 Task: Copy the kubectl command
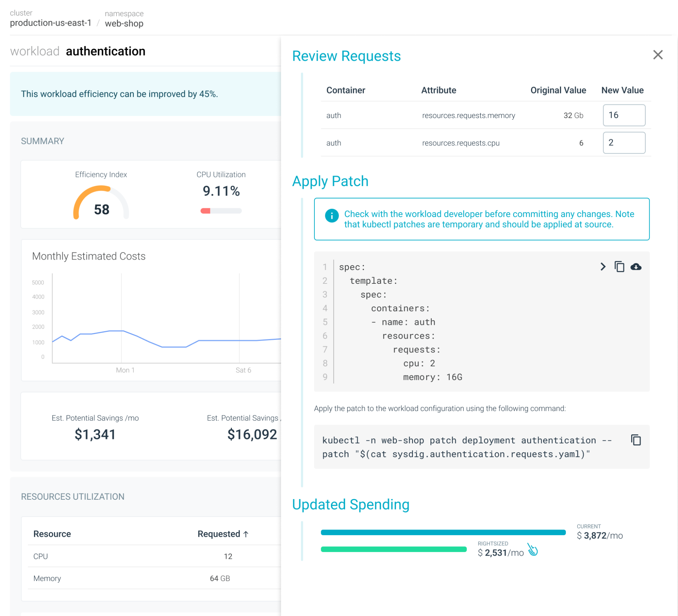(x=635, y=440)
